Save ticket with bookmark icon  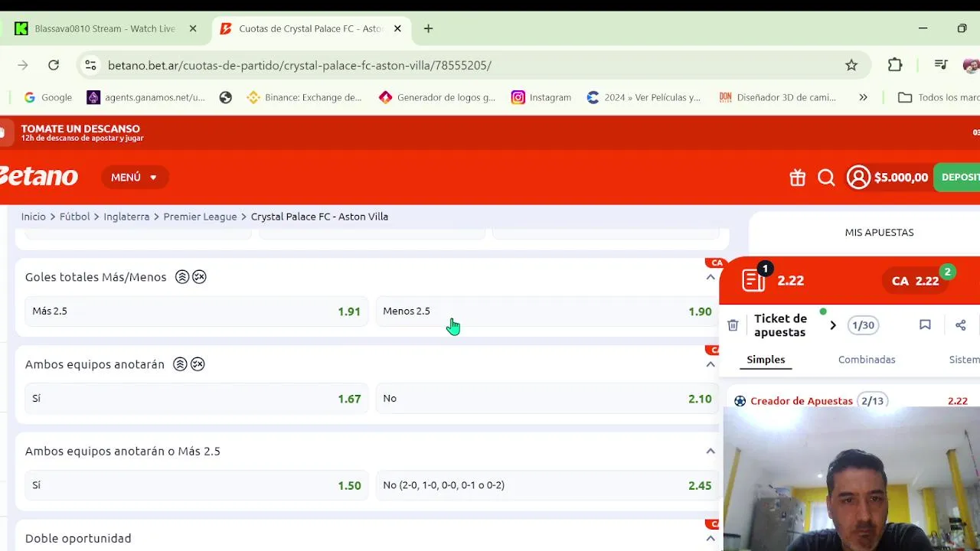pos(925,325)
